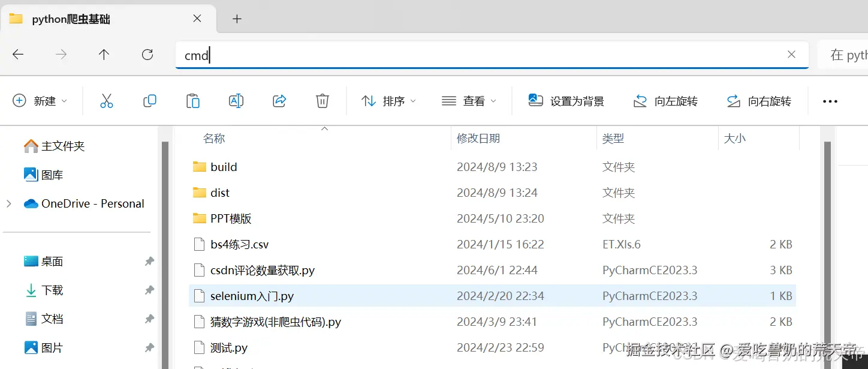Click the Copy icon
Screen dimensions: 868x369
150,101
